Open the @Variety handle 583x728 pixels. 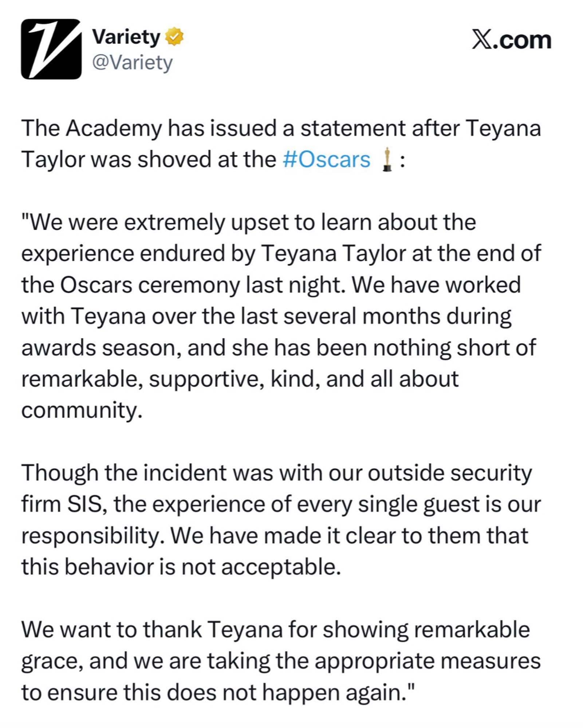(x=132, y=63)
